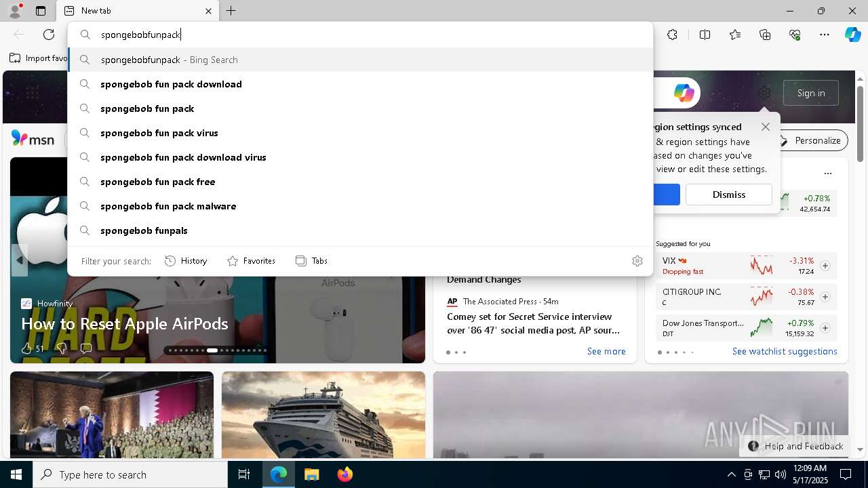Click the Personalize button
The height and width of the screenshot is (488, 868).
click(810, 140)
